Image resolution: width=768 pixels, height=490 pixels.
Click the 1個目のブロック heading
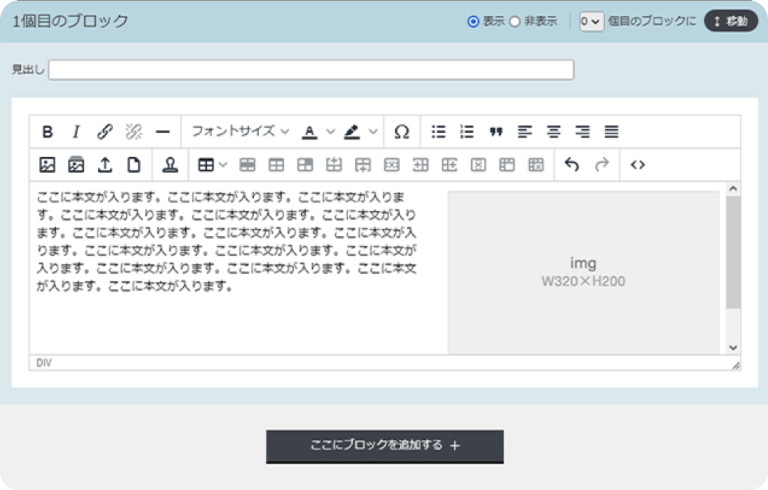pyautogui.click(x=70, y=21)
